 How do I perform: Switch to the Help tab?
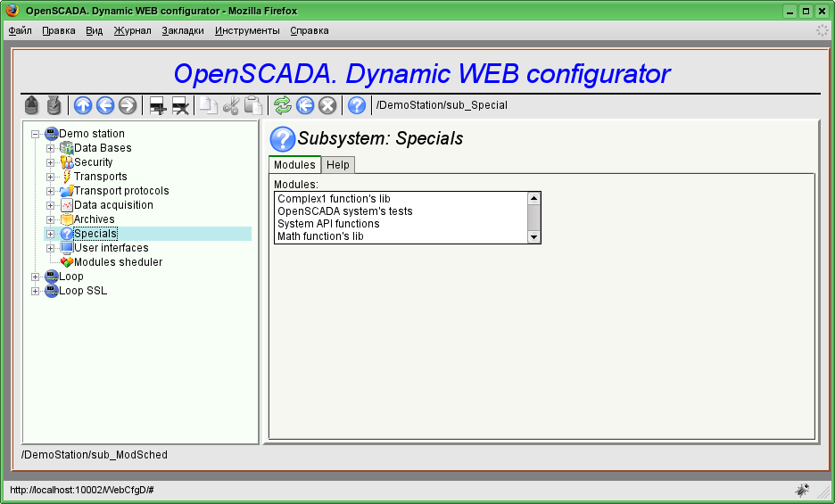click(337, 165)
